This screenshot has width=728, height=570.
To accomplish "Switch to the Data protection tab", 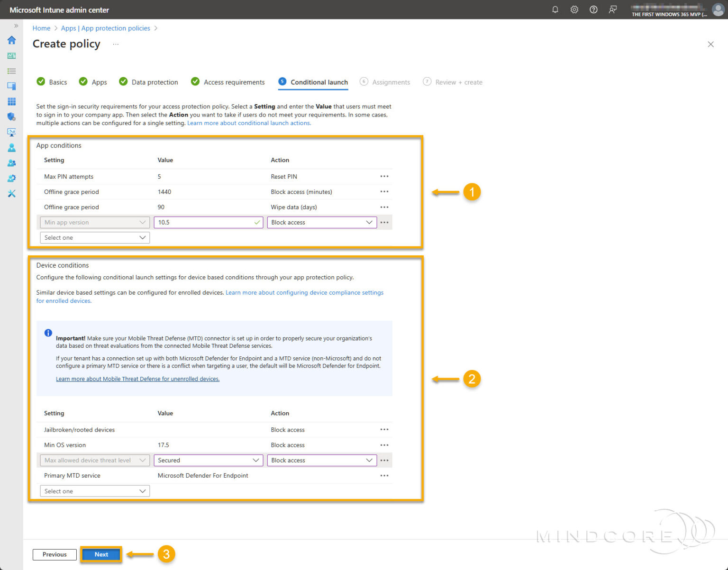I will coord(155,82).
